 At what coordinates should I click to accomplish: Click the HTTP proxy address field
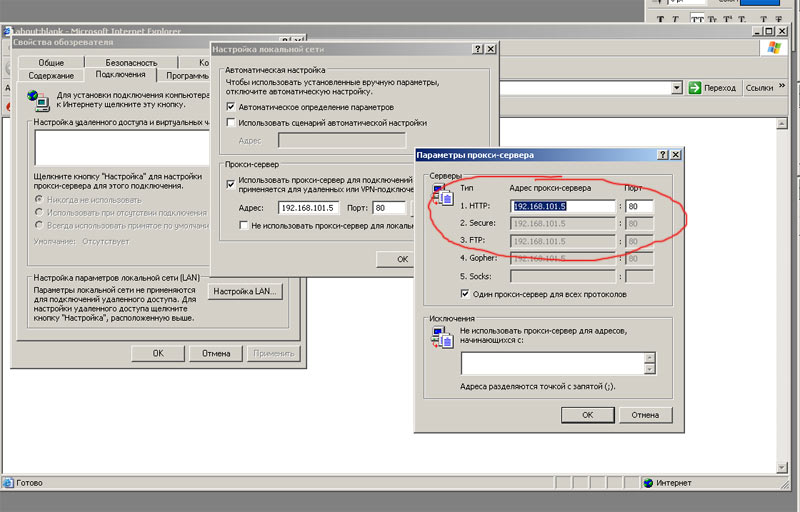(x=563, y=207)
